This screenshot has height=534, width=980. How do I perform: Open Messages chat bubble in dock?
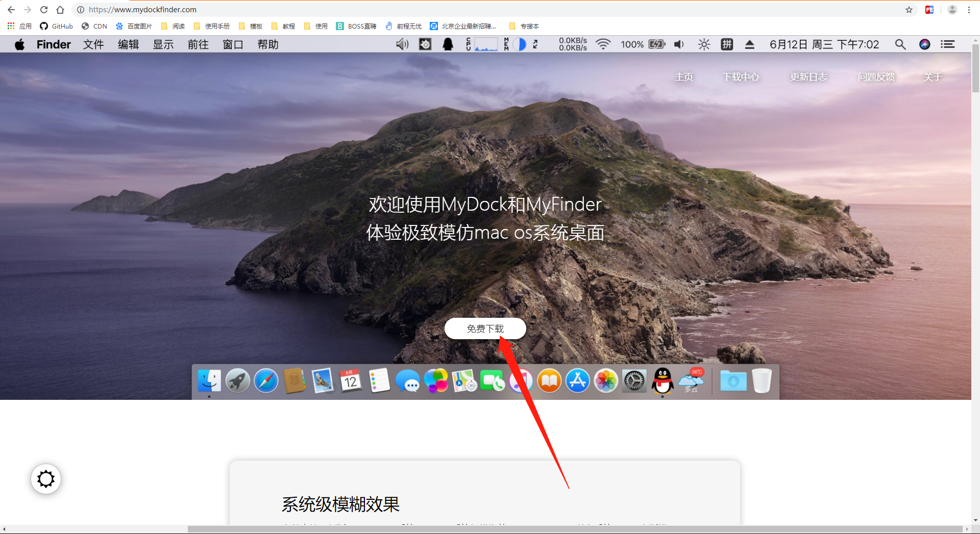pos(408,380)
